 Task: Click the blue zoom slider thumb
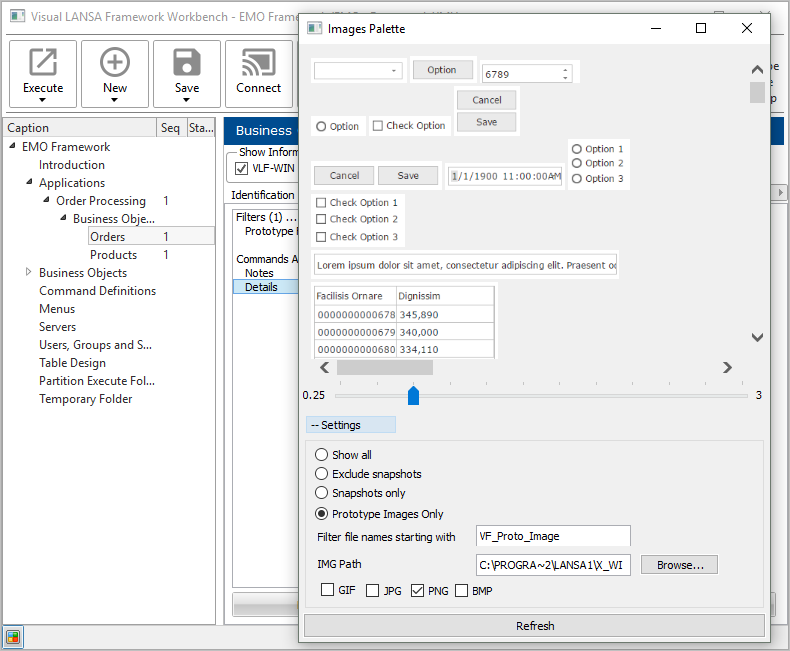coord(413,396)
